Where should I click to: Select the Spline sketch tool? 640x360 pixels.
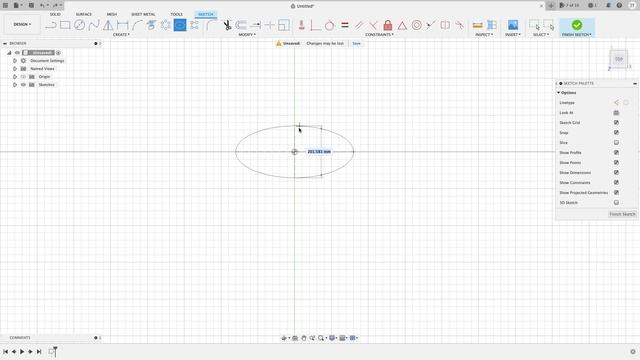94,25
